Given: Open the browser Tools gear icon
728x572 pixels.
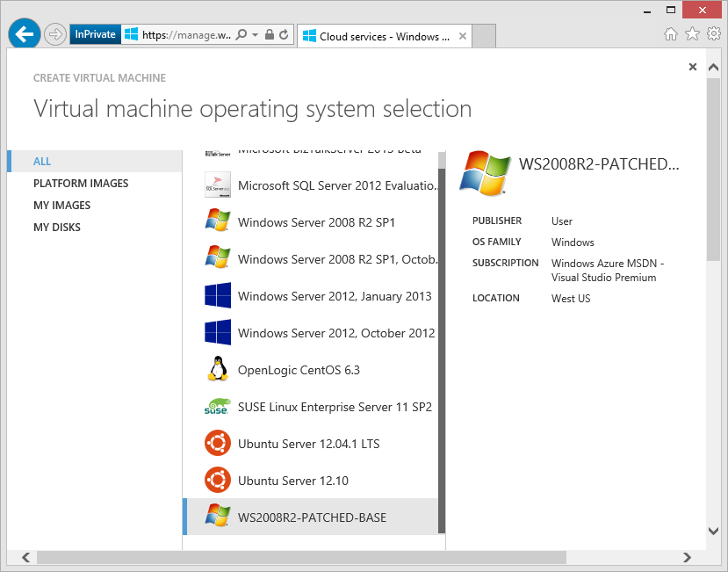Looking at the screenshot, I should [x=713, y=34].
